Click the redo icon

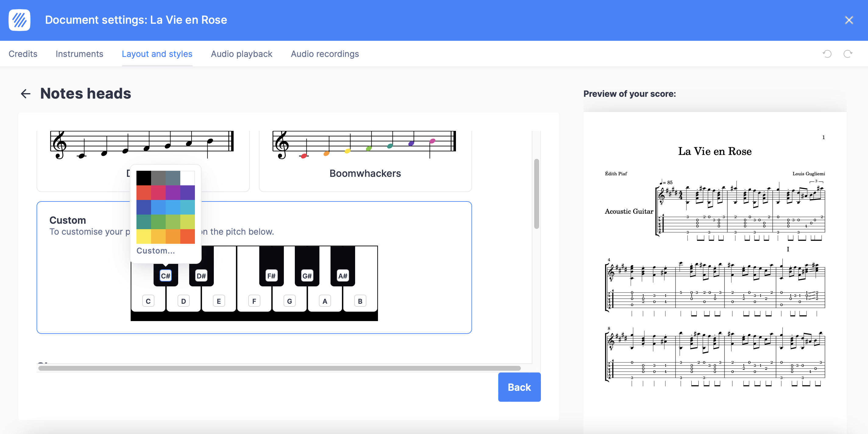tap(848, 54)
